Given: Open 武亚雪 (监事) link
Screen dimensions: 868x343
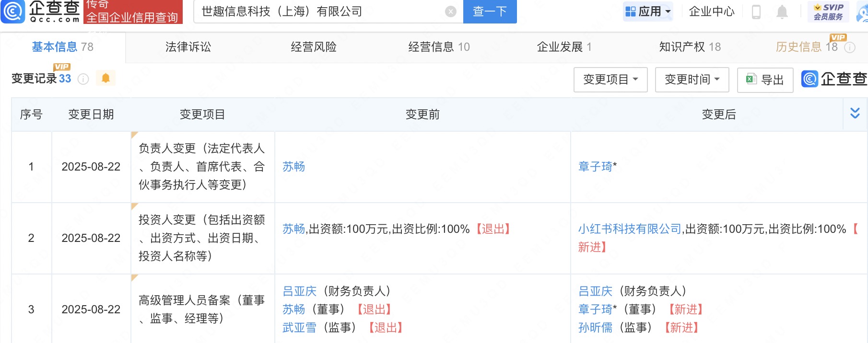Looking at the screenshot, I should point(300,328).
